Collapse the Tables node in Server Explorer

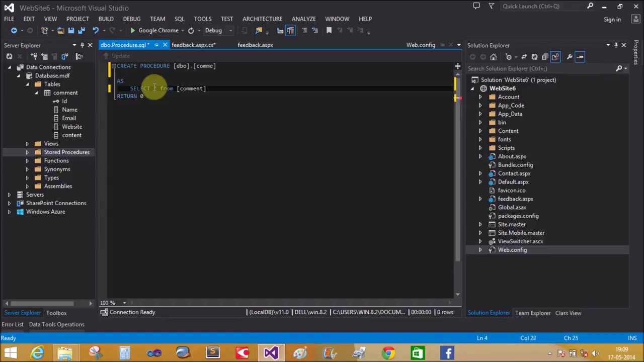[x=28, y=84]
